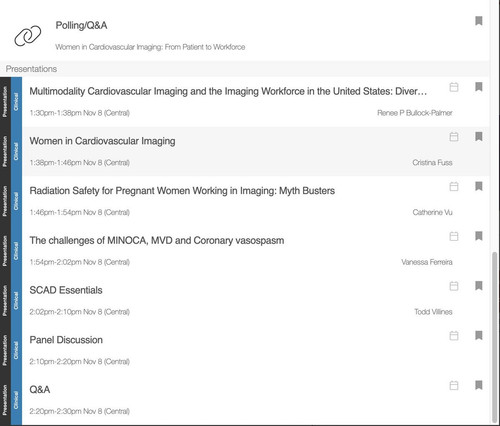Open Radiation Safety for Pregnant Women presentation
The width and height of the screenshot is (500, 426).
click(x=182, y=191)
